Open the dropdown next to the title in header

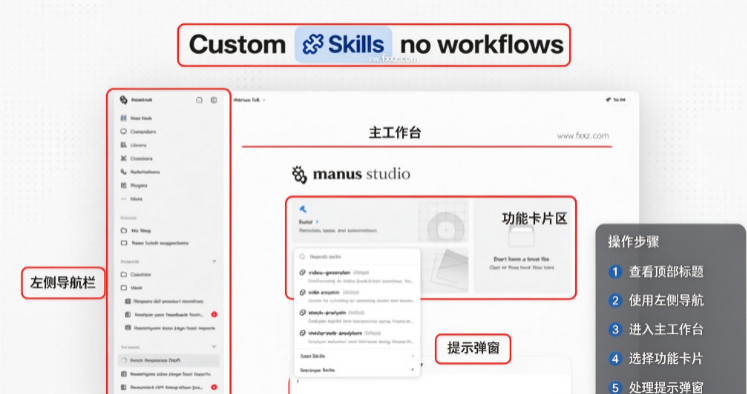tap(264, 100)
